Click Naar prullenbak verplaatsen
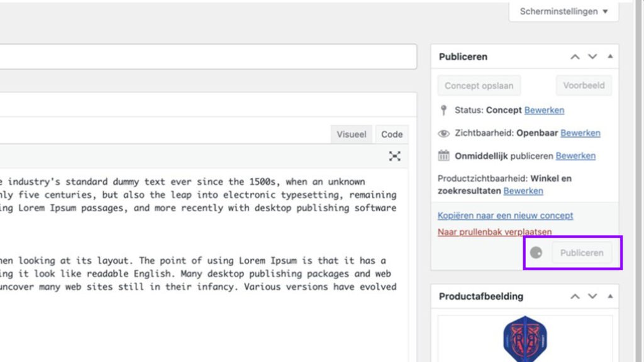 click(494, 231)
